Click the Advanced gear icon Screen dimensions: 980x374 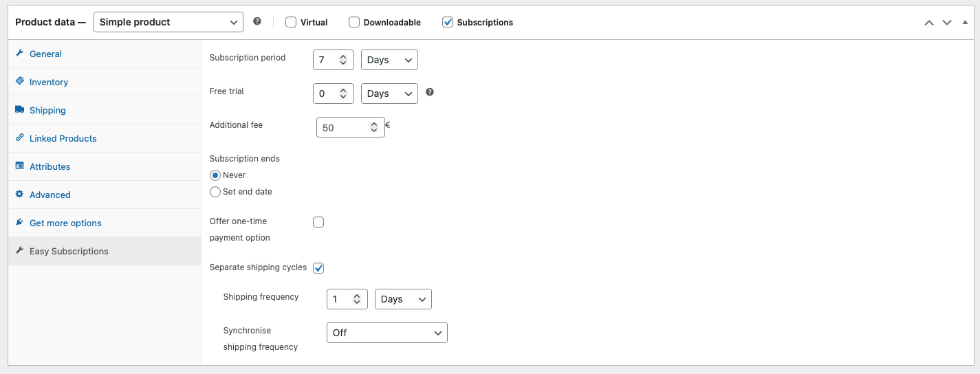[19, 195]
